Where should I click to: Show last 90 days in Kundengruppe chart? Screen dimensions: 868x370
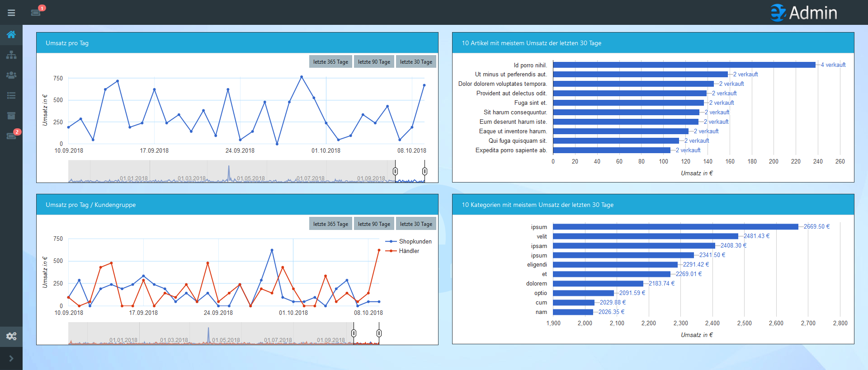coord(374,224)
